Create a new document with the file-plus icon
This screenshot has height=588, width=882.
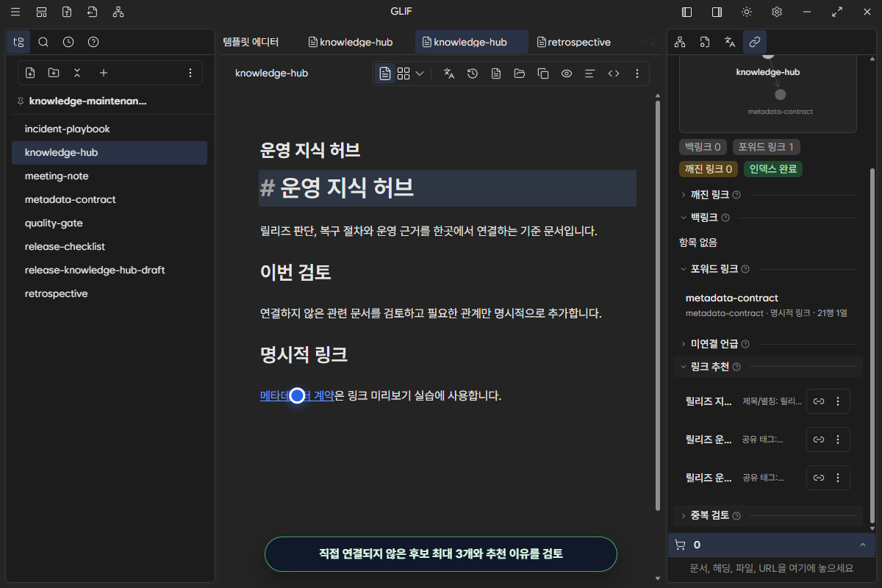coord(30,73)
